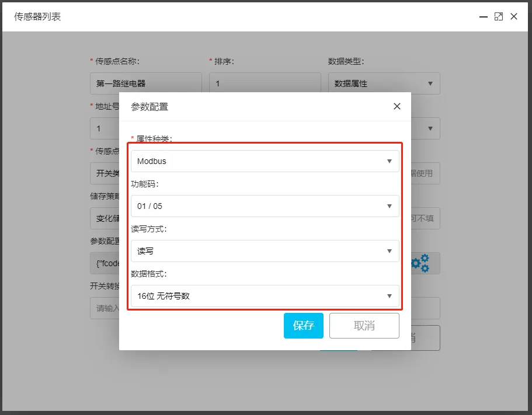Open the 功能码 dropdown showing 01 / 05
This screenshot has height=415, width=532.
coord(263,205)
